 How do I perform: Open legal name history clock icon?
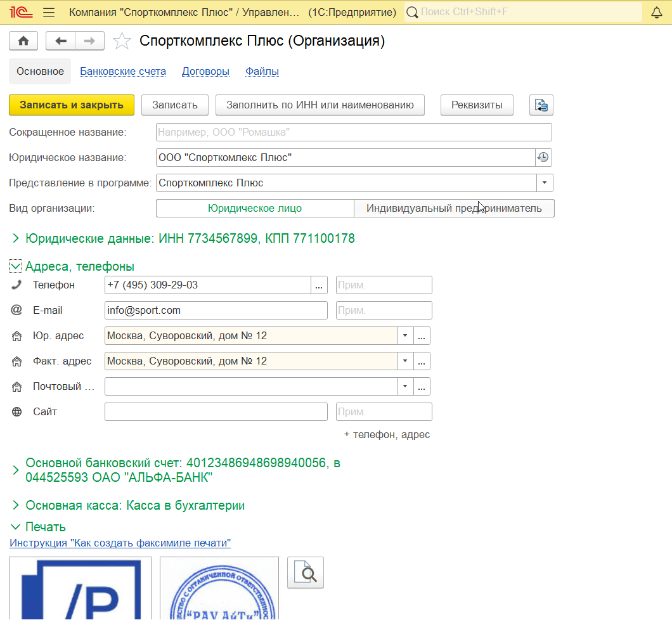coord(543,157)
